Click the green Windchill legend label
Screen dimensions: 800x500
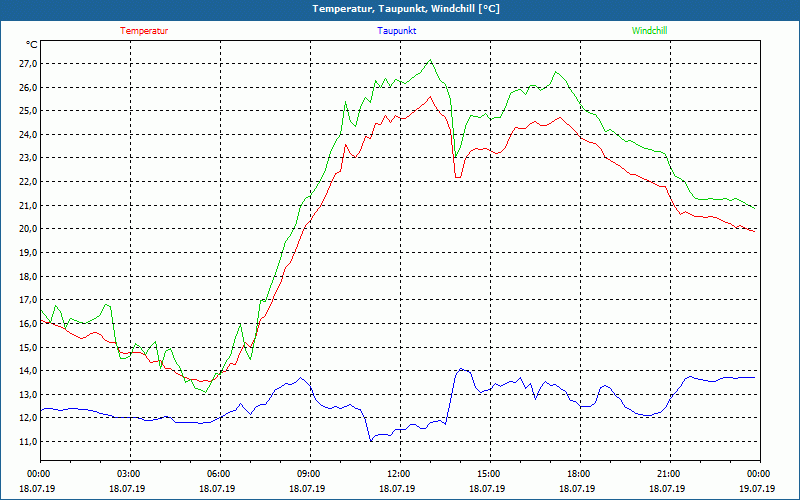(x=649, y=31)
